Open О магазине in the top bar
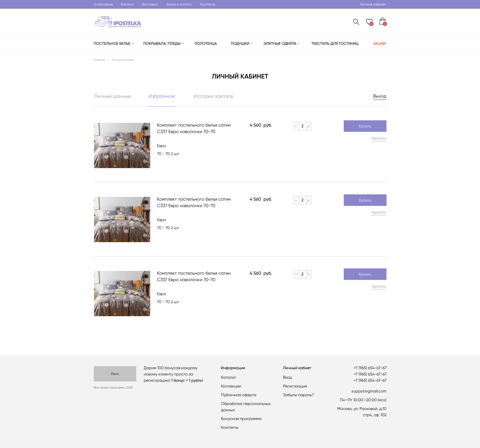480x448 pixels. click(103, 4)
